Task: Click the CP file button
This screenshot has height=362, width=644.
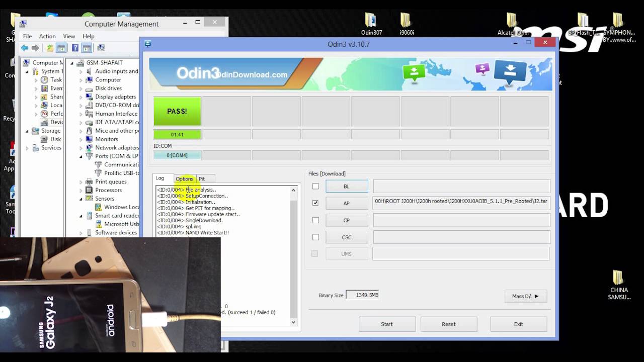Action: (347, 220)
